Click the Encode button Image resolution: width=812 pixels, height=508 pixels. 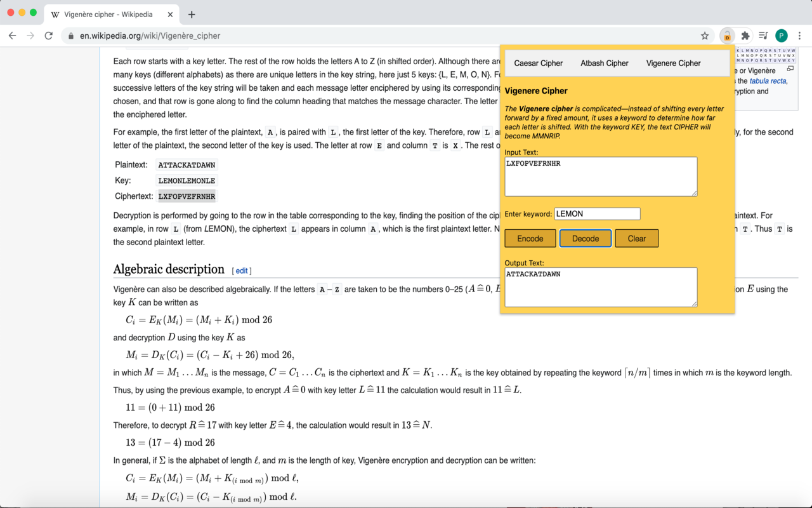pos(530,238)
